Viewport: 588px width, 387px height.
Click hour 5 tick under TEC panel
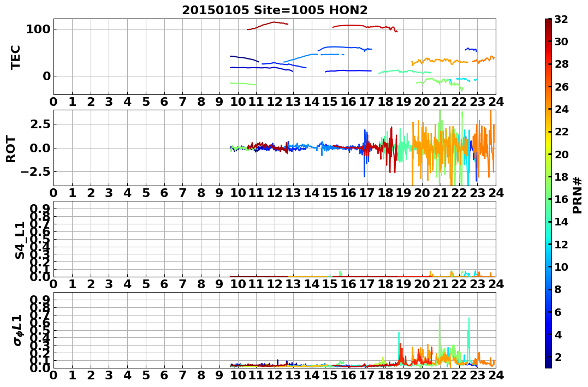click(x=146, y=102)
